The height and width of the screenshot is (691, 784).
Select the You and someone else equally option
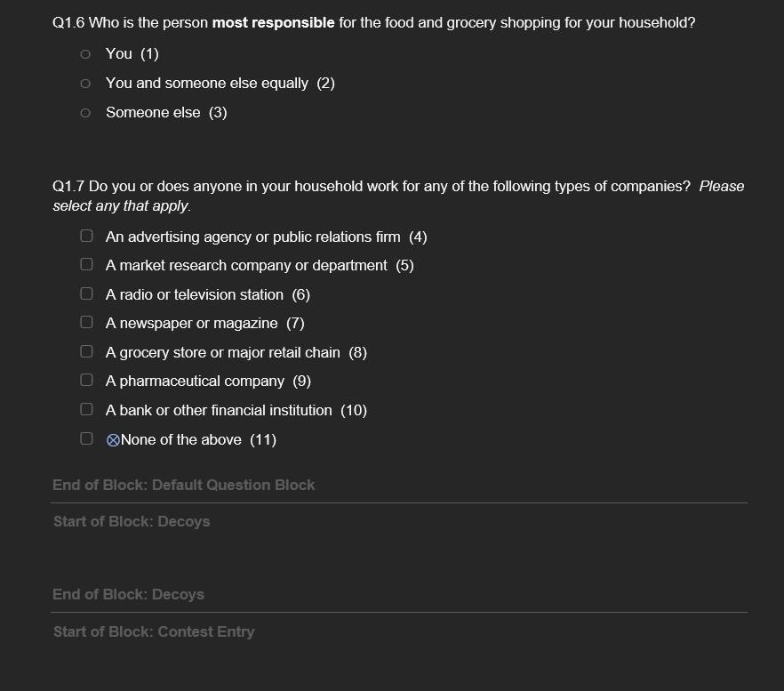click(85, 83)
